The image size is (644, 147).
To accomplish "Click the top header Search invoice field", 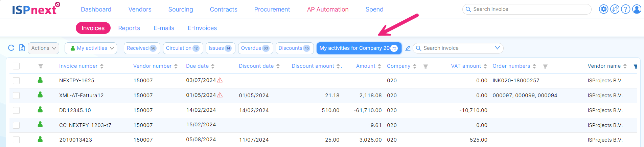I will [527, 9].
